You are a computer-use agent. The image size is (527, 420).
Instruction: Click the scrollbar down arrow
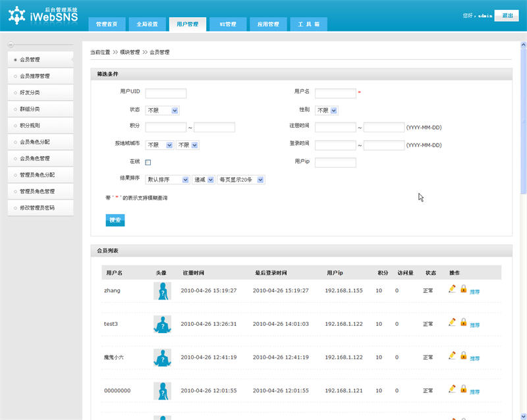(x=523, y=416)
